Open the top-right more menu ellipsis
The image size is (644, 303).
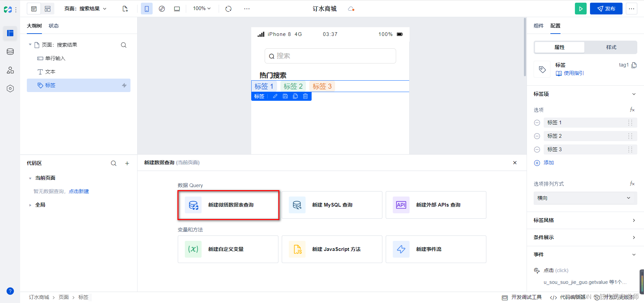(x=632, y=9)
